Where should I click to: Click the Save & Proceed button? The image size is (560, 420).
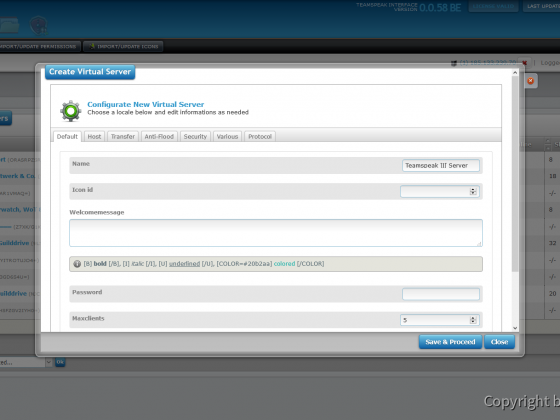450,342
